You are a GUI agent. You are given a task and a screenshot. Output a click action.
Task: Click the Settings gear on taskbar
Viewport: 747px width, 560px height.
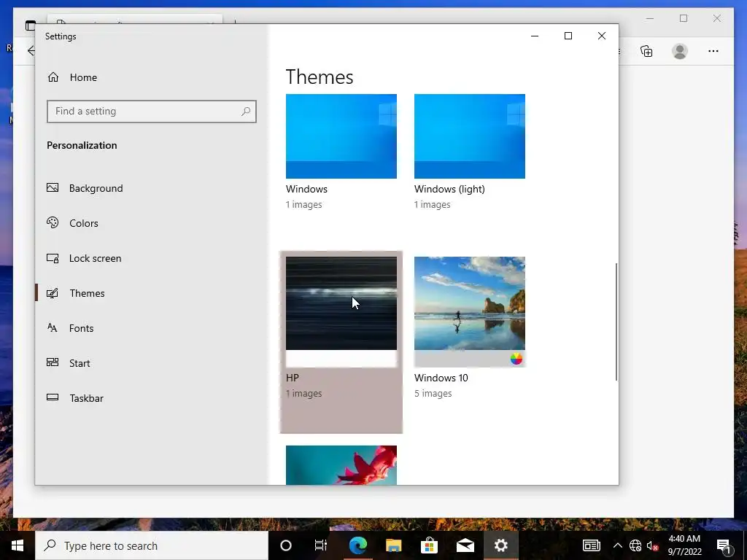500,545
